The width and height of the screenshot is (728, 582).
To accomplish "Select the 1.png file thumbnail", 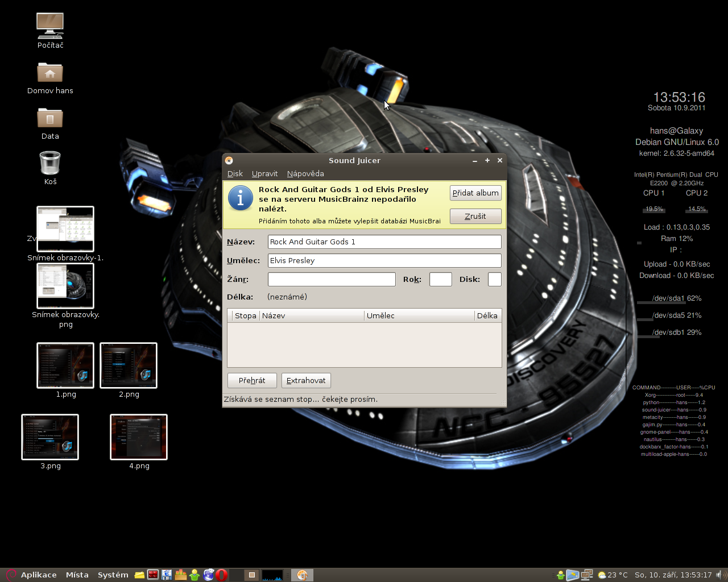I will coord(65,365).
